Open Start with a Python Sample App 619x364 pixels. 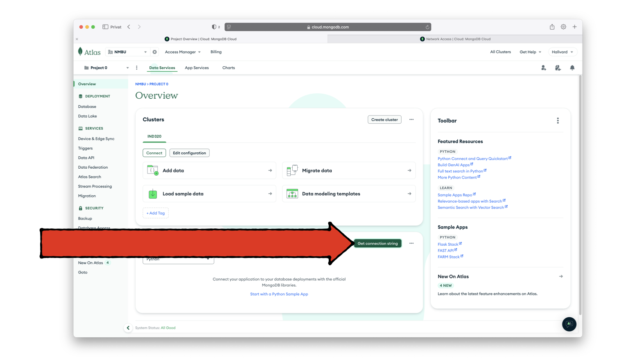pos(279,294)
